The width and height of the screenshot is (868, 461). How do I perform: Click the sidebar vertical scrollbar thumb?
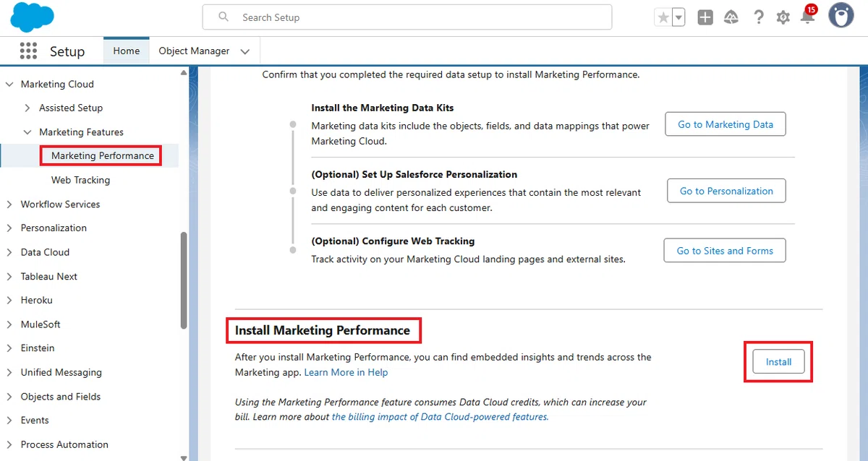pos(184,280)
